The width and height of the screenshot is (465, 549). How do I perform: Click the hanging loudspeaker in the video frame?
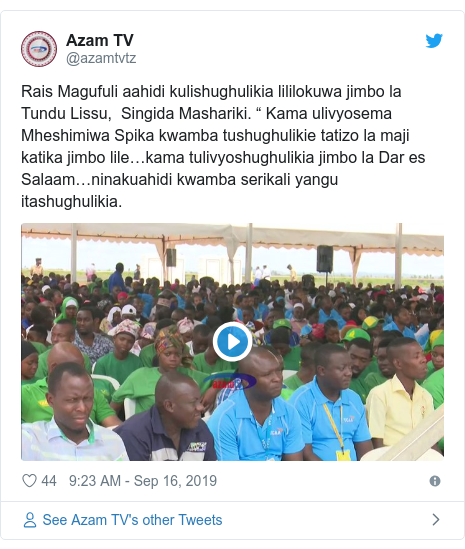325,259
